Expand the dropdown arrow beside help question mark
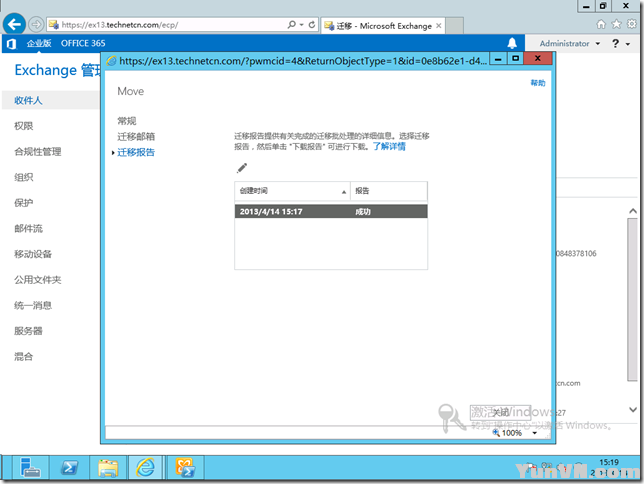This screenshot has width=644, height=484. click(628, 44)
